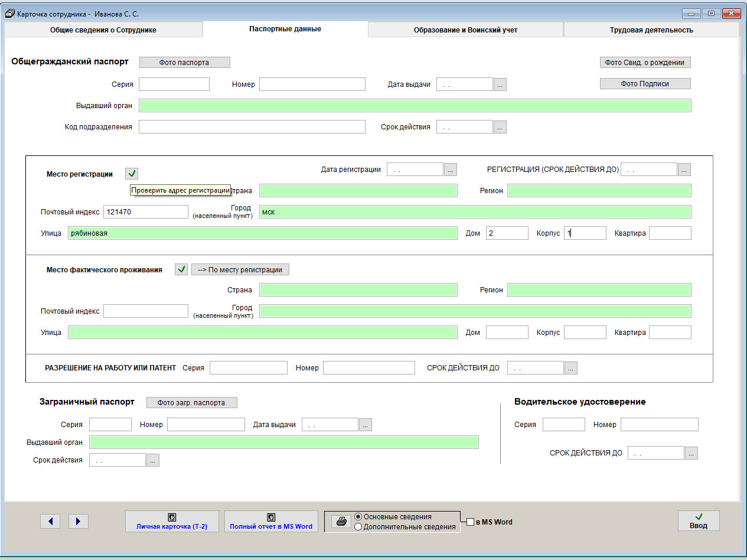Click registration Квартира field
This screenshot has width=747, height=560.
click(x=670, y=233)
